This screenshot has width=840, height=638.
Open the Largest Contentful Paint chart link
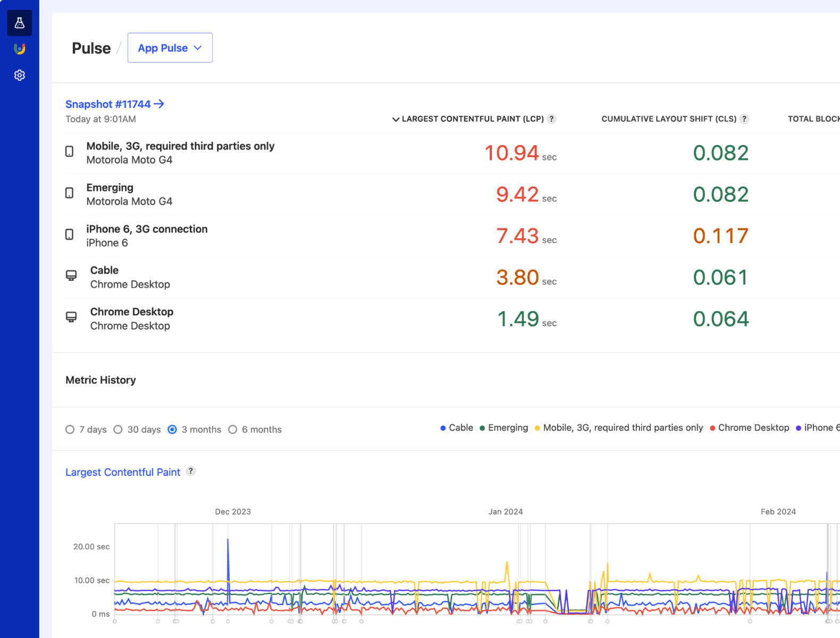point(123,472)
